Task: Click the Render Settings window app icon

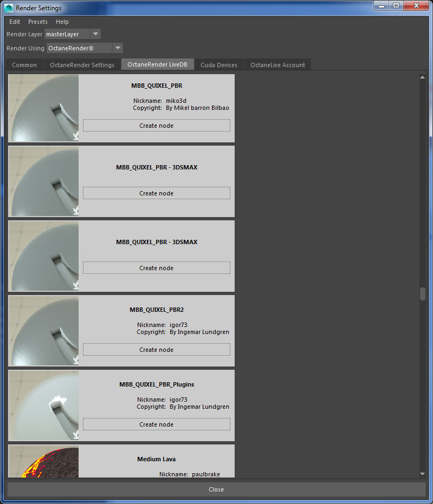Action: point(9,8)
